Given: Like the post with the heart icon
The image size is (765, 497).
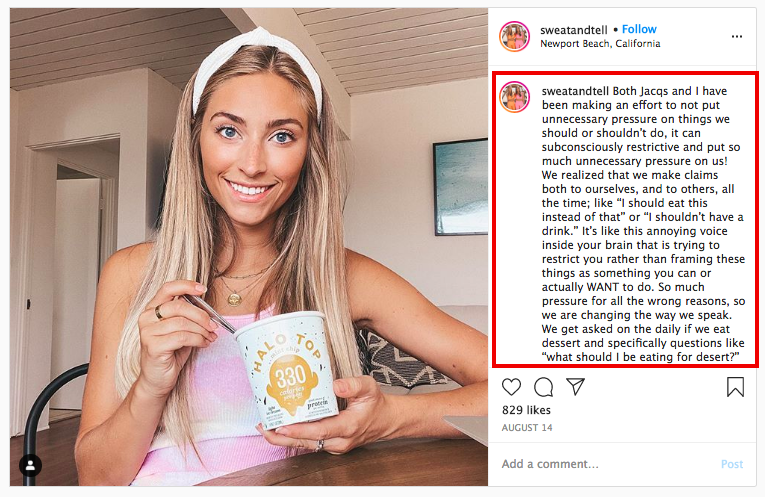Looking at the screenshot, I should tap(511, 387).
